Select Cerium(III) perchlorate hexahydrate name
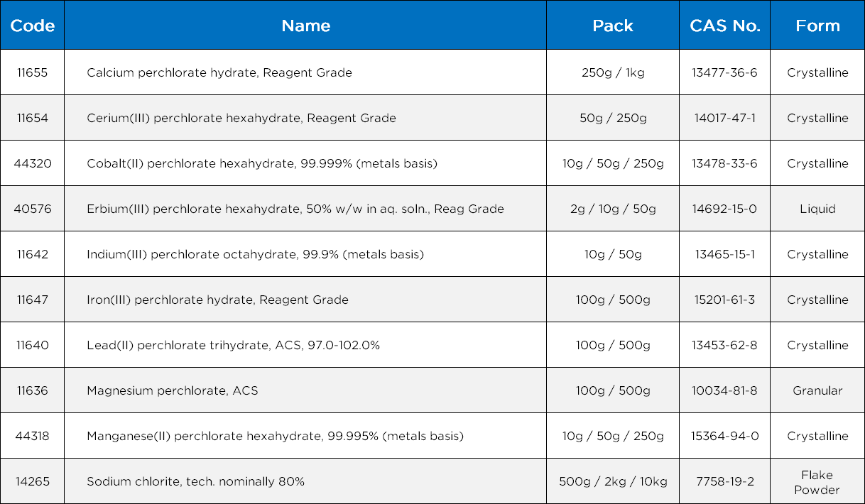The width and height of the screenshot is (865, 504). tap(241, 118)
